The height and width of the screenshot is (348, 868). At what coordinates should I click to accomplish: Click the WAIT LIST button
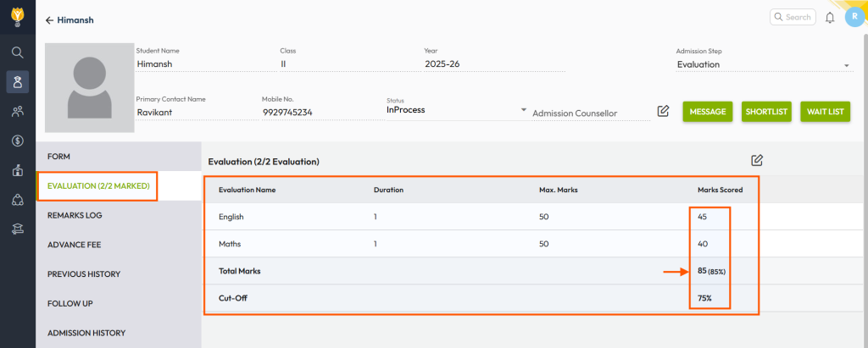[x=825, y=112]
